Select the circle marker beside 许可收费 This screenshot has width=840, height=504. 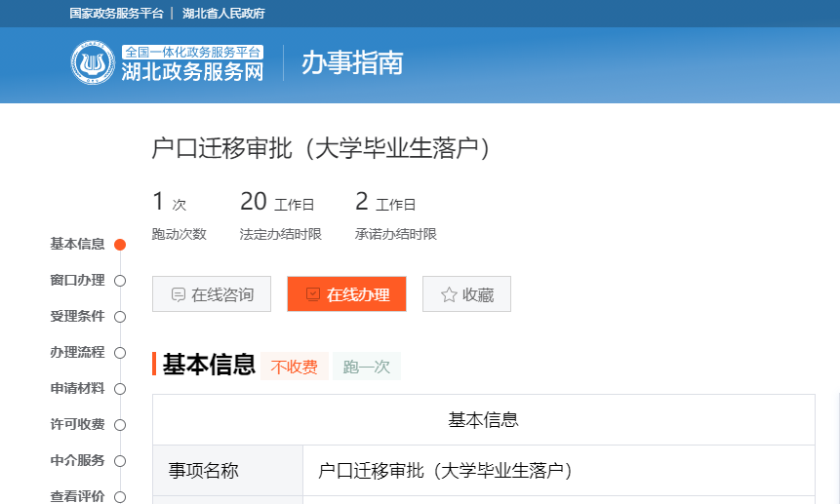point(120,425)
